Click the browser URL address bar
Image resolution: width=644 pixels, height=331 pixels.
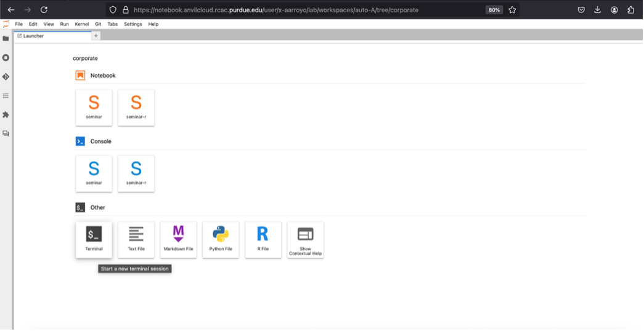(296, 10)
